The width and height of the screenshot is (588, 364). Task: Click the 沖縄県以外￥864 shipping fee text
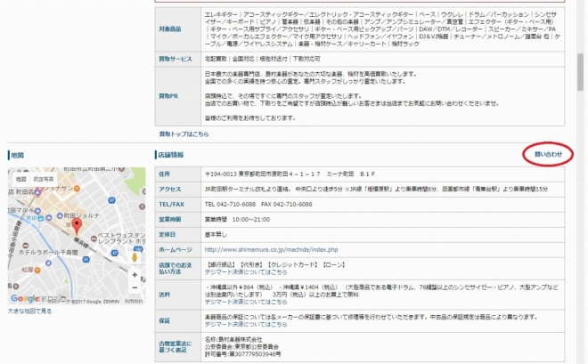(x=381, y=291)
